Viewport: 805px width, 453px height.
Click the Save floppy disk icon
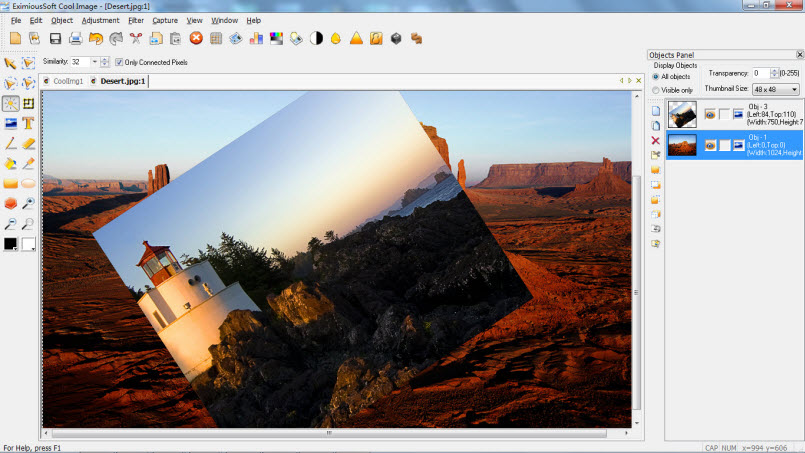point(54,39)
